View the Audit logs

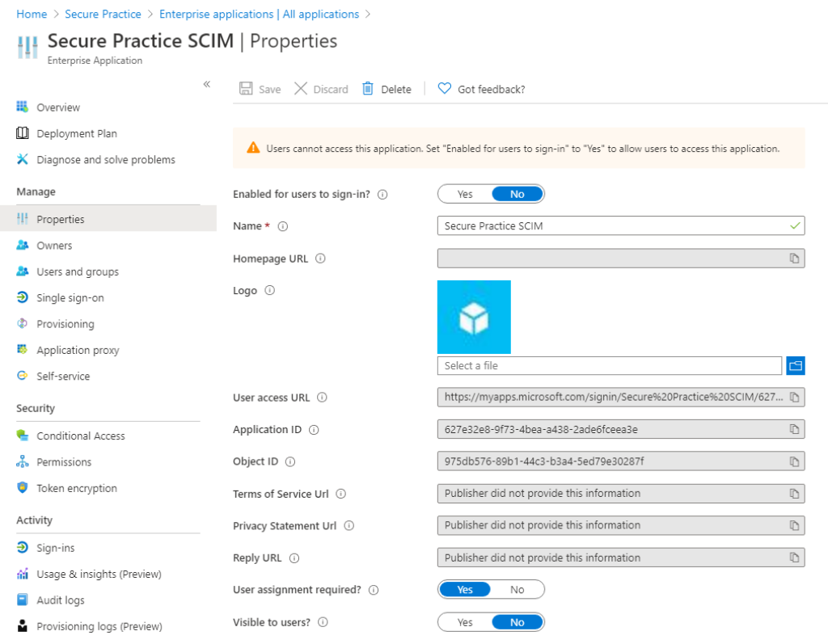60,600
